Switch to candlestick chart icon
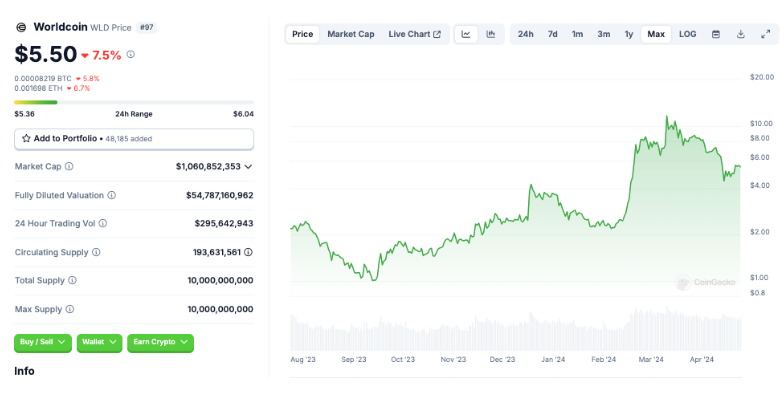 490,34
